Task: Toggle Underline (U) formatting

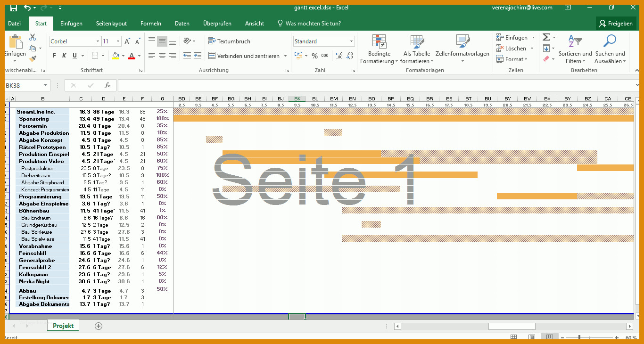Action: coord(74,56)
